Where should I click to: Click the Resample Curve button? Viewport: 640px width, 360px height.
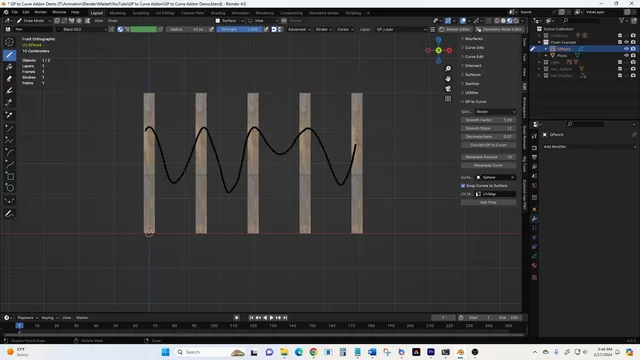pyautogui.click(x=488, y=165)
